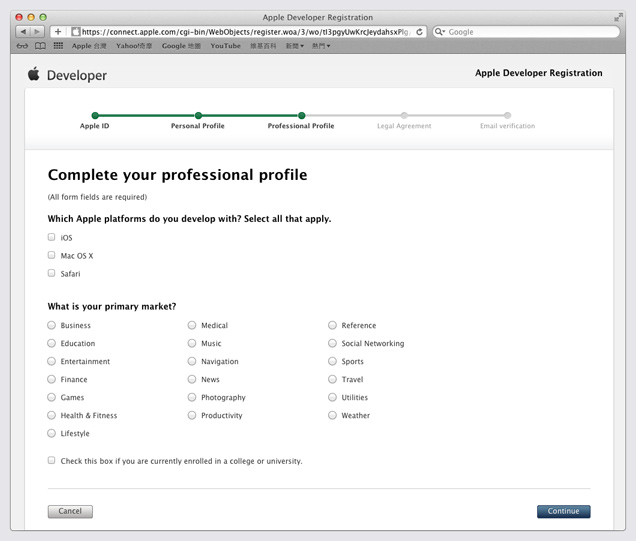636x541 pixels.
Task: Select the Productivity radio button
Action: point(192,415)
